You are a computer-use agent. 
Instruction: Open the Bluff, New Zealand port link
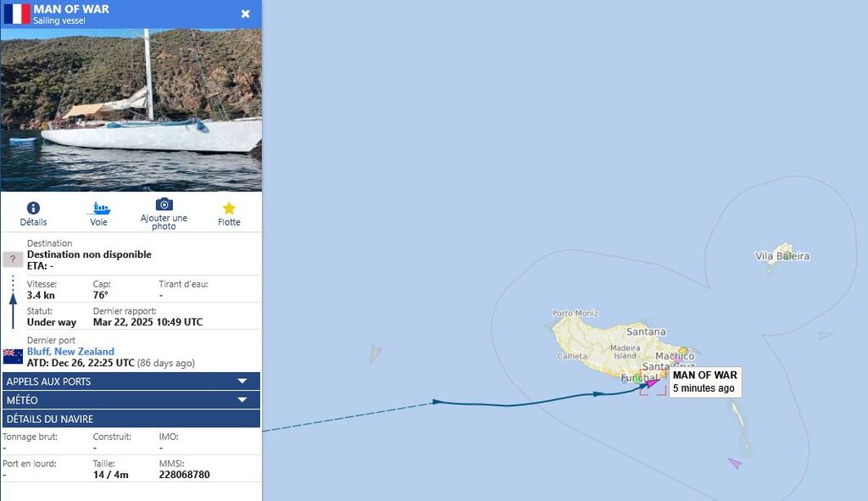[71, 352]
